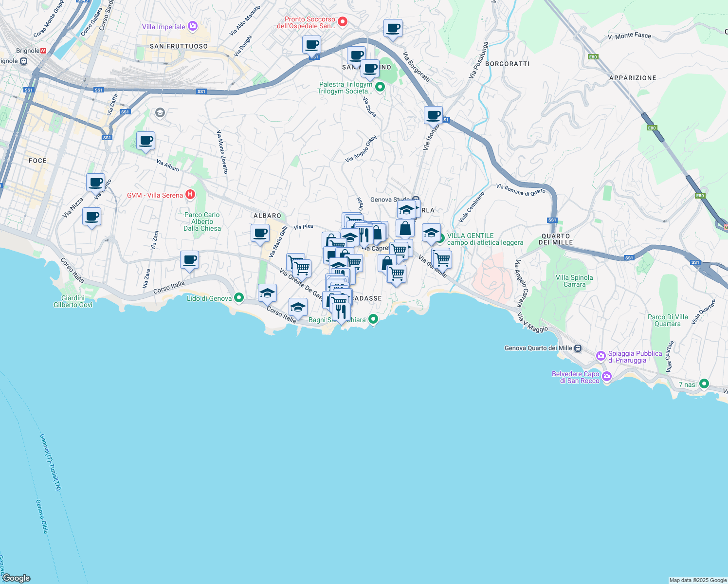Click the Via Aldo Manuzio road label

(245, 20)
